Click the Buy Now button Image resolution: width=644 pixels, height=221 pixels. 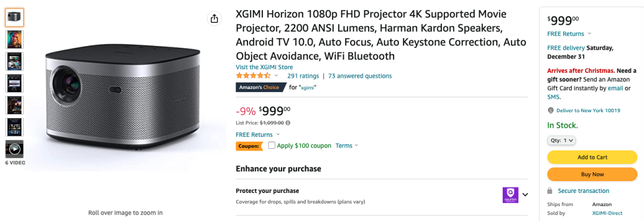tap(592, 174)
